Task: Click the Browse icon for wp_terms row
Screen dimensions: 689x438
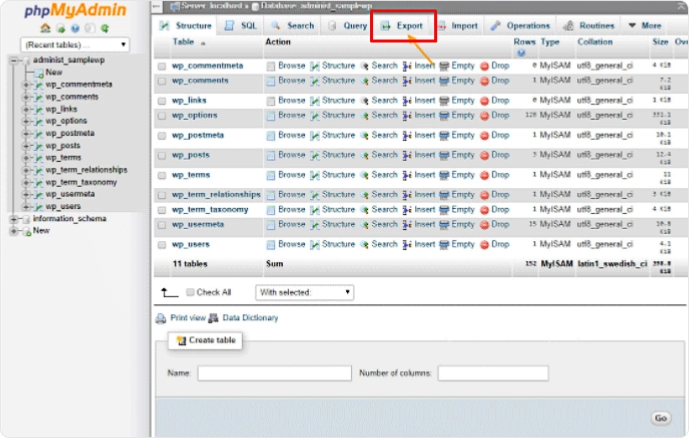Action: 271,175
